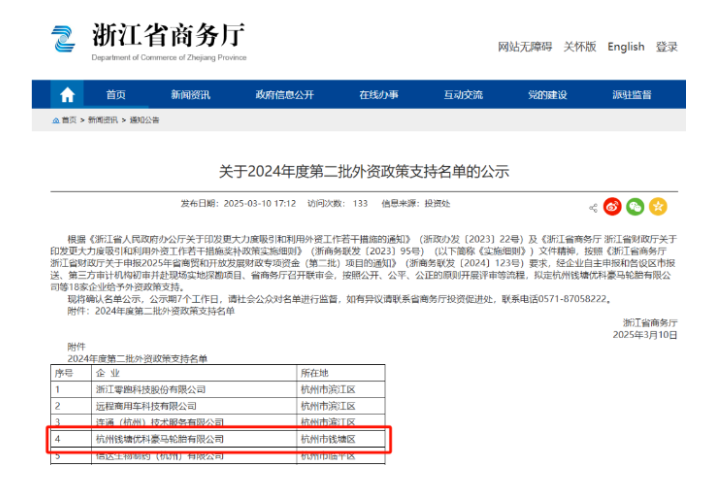702x484 pixels.
Task: Enable 网站无障碍 accessibility mode
Action: (525, 47)
